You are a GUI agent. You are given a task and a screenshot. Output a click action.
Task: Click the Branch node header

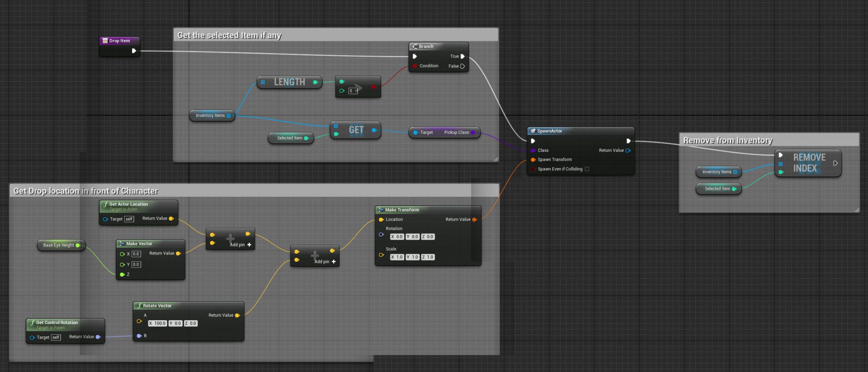(x=438, y=46)
